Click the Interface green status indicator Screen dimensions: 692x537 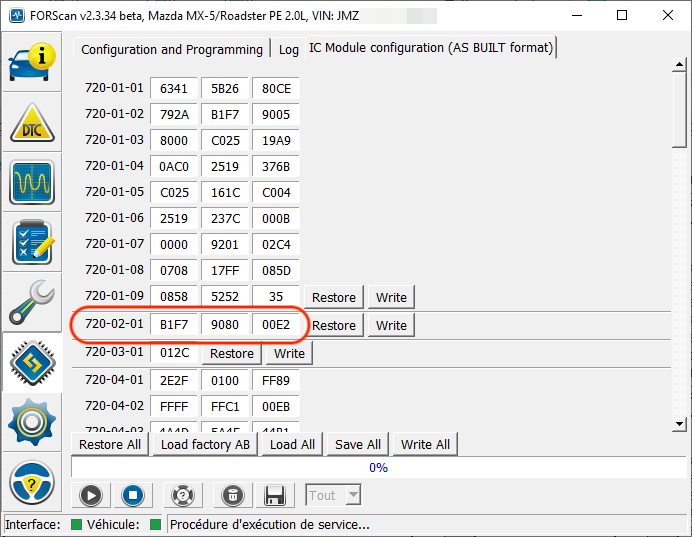[76, 524]
